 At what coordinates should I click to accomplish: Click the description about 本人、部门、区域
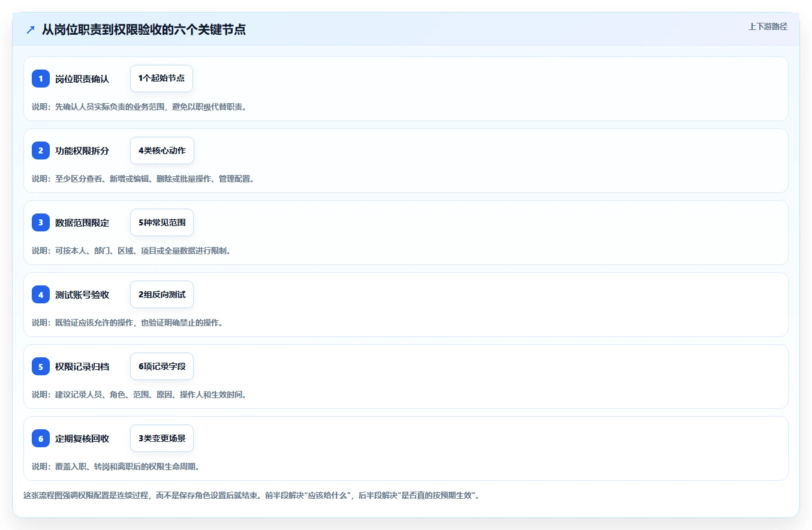point(131,251)
